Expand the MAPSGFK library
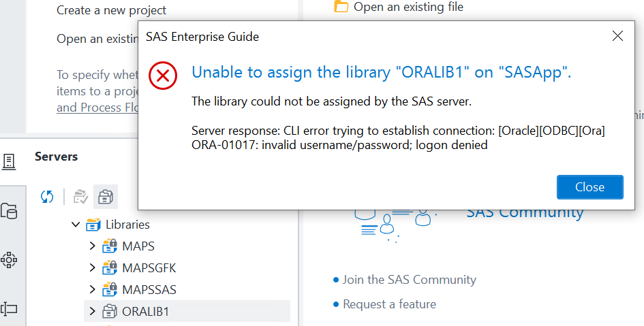Viewport: 644px width, 326px height. (x=93, y=267)
